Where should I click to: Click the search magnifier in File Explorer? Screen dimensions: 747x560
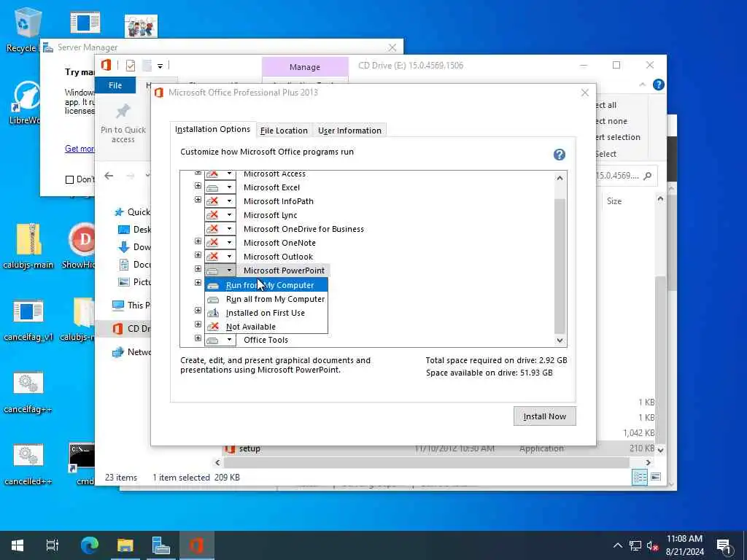(x=648, y=176)
